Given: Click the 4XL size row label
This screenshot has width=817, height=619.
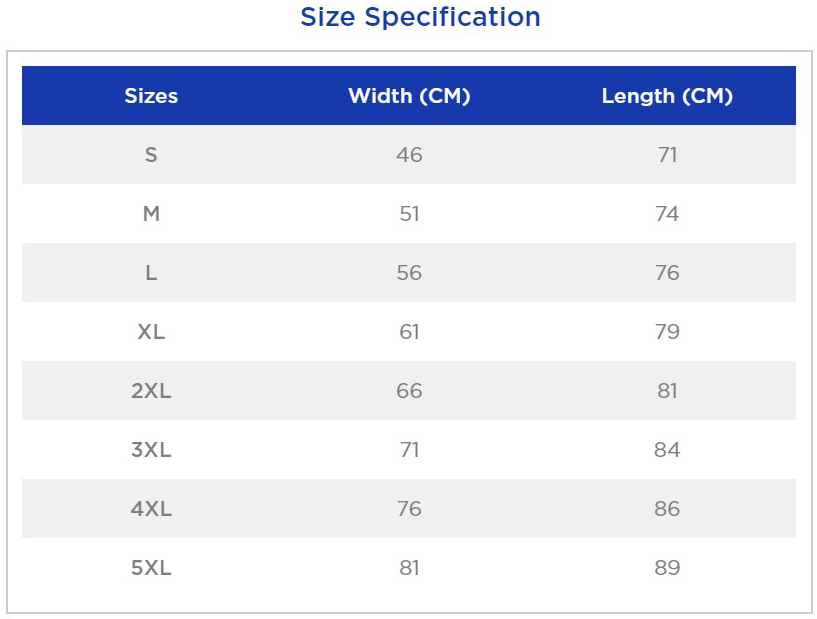Looking at the screenshot, I should pyautogui.click(x=151, y=509).
